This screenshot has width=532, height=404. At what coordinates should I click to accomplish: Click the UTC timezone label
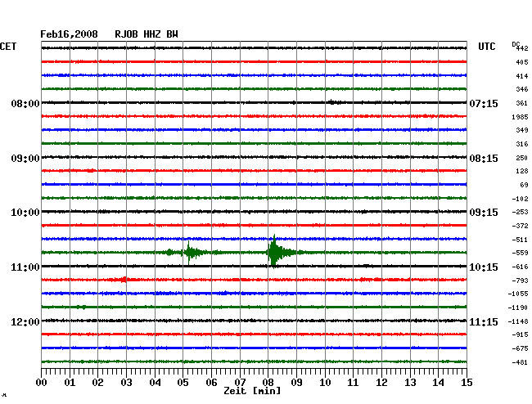[486, 47]
